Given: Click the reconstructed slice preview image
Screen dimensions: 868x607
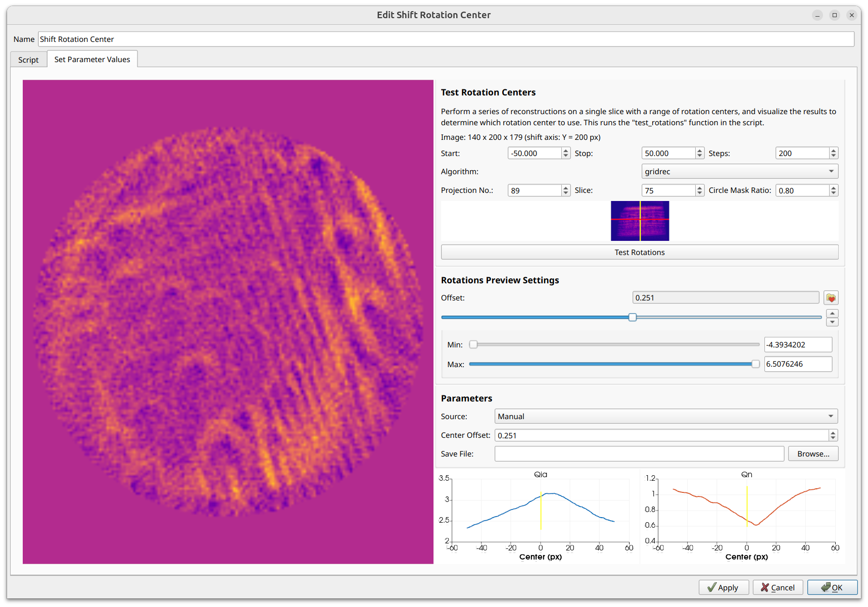Looking at the screenshot, I should click(228, 322).
